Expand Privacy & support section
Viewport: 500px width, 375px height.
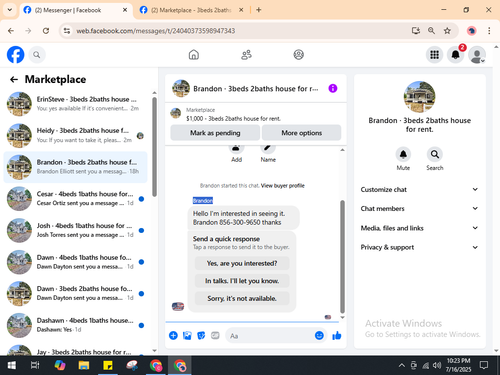click(x=419, y=247)
